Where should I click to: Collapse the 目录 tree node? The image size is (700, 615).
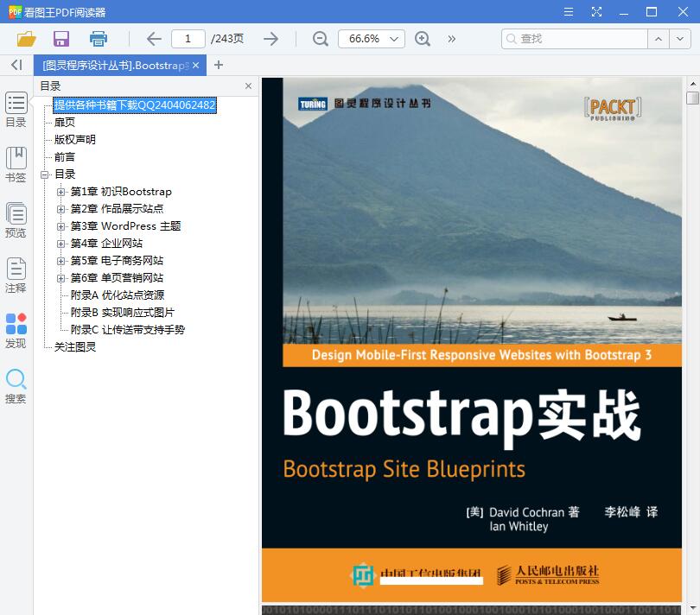tap(44, 174)
